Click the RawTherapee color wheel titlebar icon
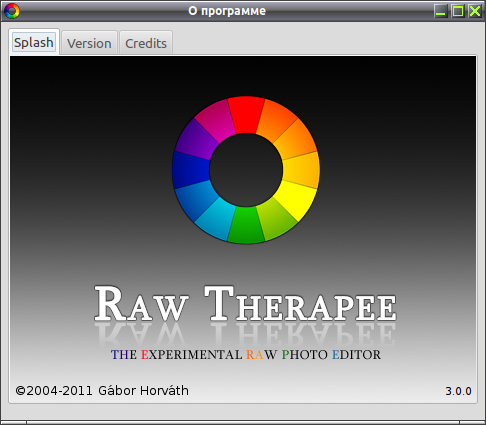Viewport: 486px width, 425px height. pos(12,11)
